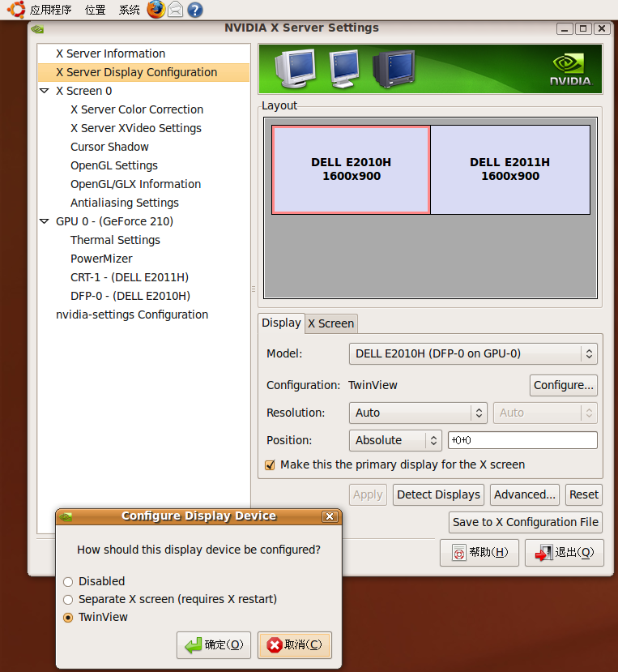The width and height of the screenshot is (618, 672).
Task: Toggle primary display checkbox for X screen
Action: 270,465
